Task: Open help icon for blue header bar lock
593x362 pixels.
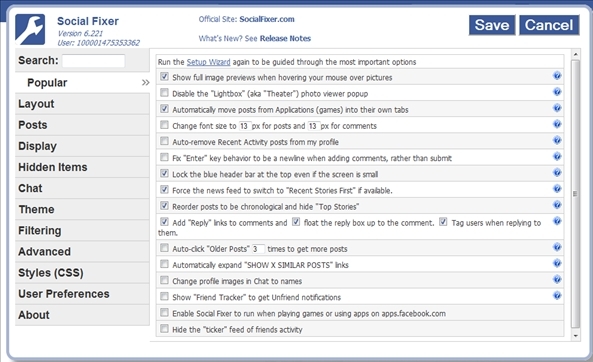Action: [557, 173]
